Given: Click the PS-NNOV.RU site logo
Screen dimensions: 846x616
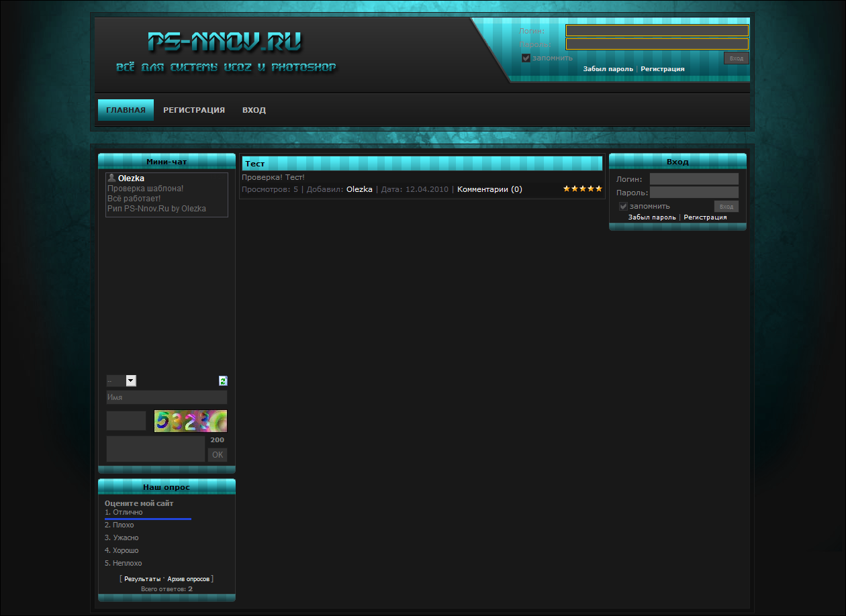Looking at the screenshot, I should click(224, 42).
